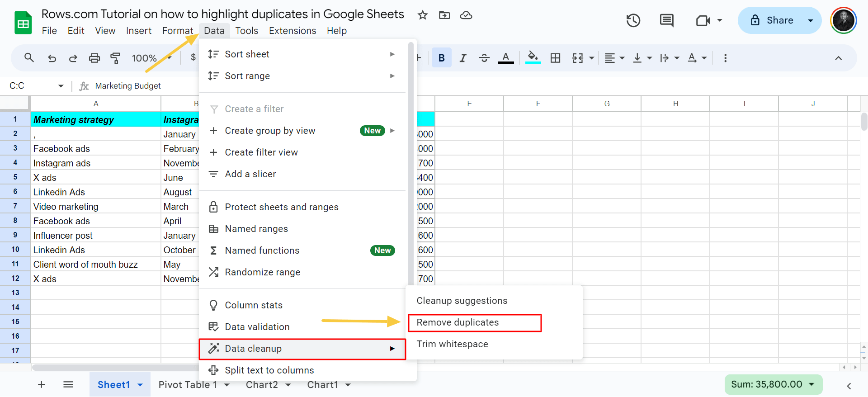
Task: Open Data validation
Action: [302, 327]
